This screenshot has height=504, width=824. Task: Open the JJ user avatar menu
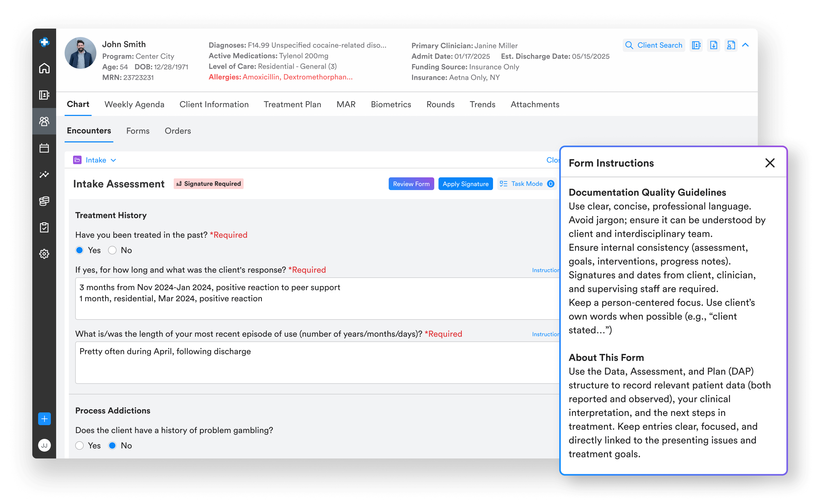click(x=44, y=445)
